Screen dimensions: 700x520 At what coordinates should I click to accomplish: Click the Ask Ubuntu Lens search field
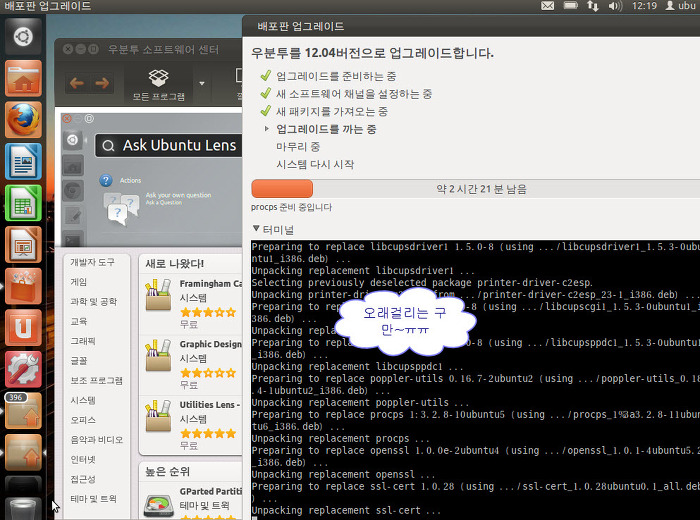170,146
